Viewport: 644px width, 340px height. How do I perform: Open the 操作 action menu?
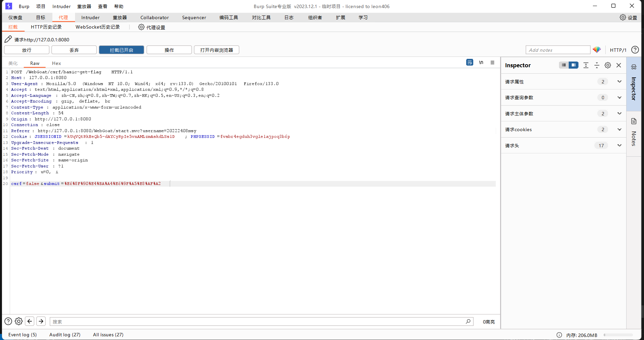click(x=169, y=50)
